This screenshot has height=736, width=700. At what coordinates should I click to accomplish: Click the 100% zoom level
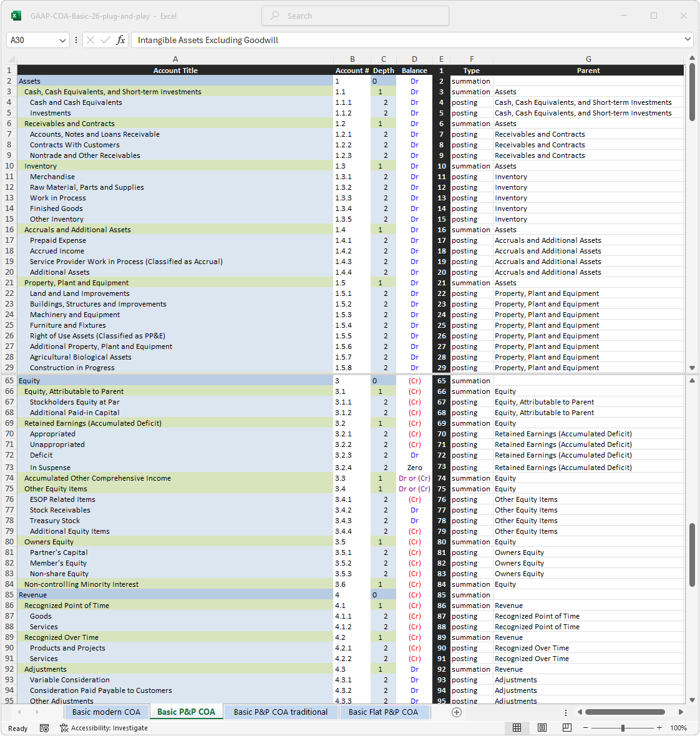coord(678,728)
